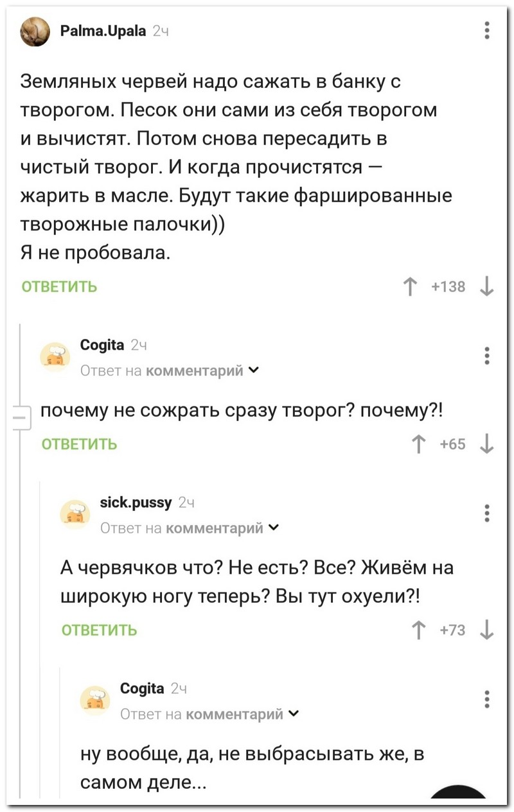Reply to Cogita's 'почему не сожрать' comment
The height and width of the screenshot is (812, 514).
(79, 444)
